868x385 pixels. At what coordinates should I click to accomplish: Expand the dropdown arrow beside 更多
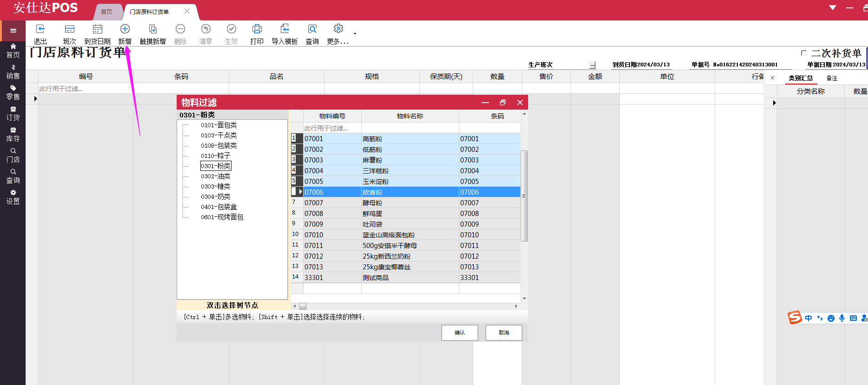tap(355, 34)
